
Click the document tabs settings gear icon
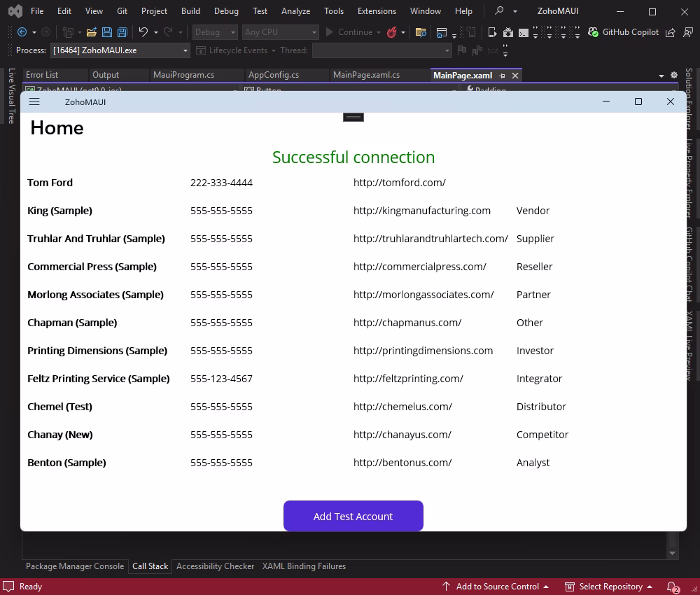[674, 75]
